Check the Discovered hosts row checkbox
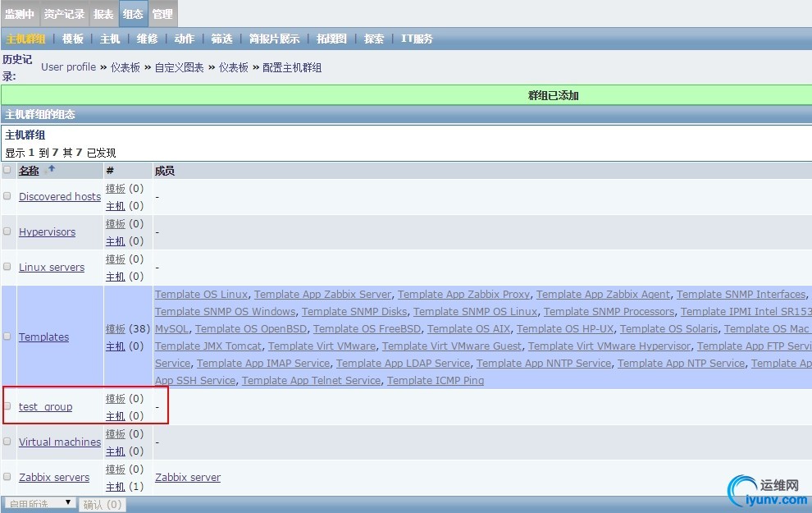Image resolution: width=812 pixels, height=513 pixels. (7, 196)
